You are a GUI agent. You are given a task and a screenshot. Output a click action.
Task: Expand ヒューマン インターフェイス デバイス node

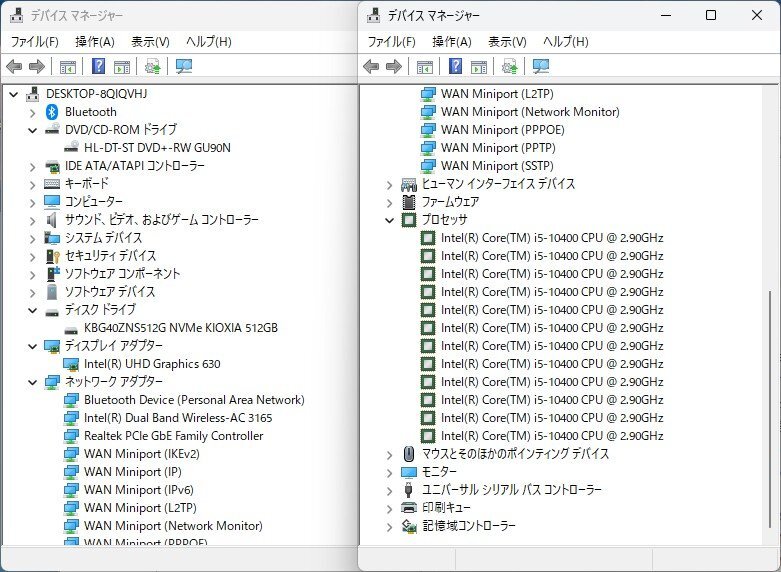(390, 185)
